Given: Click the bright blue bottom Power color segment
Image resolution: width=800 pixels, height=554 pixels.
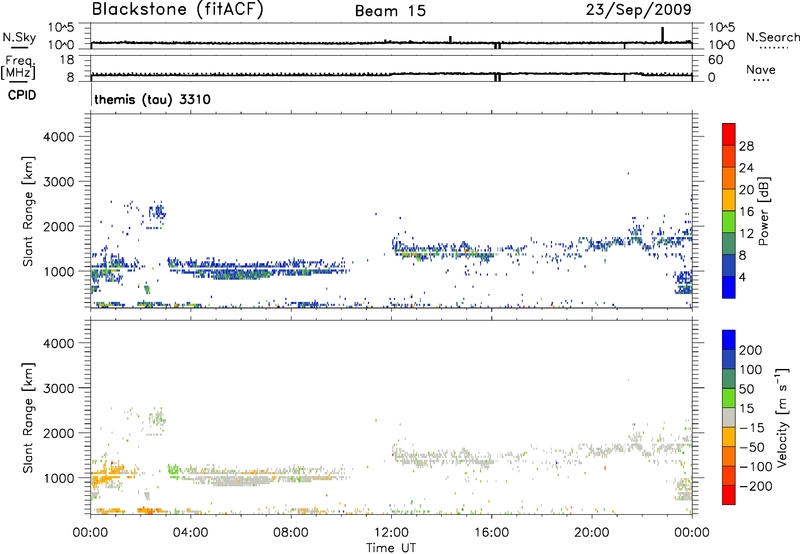Looking at the screenshot, I should coord(729,287).
